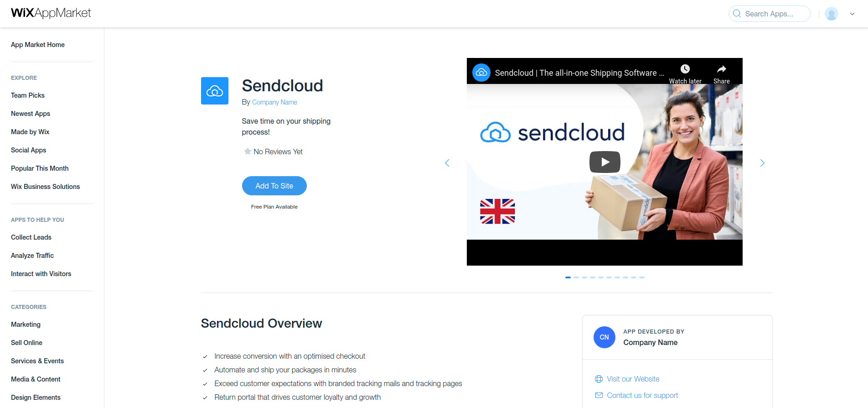Click the globe icon beside Visit our Website
This screenshot has height=408, width=868.
click(x=599, y=379)
